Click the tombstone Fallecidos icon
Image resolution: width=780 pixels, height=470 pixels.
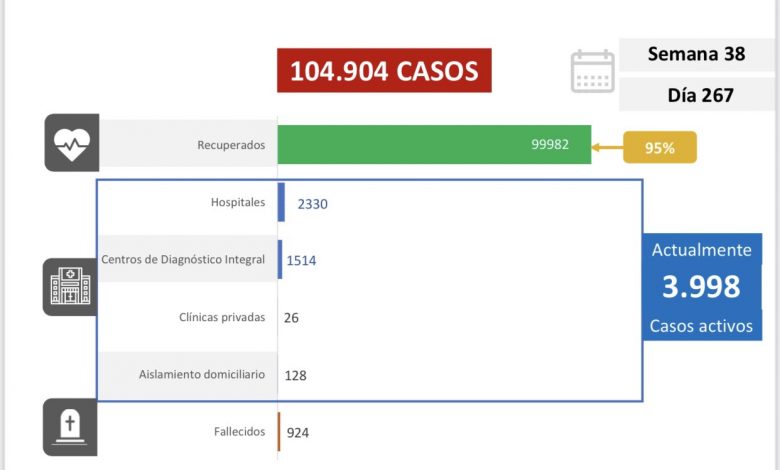pos(70,427)
